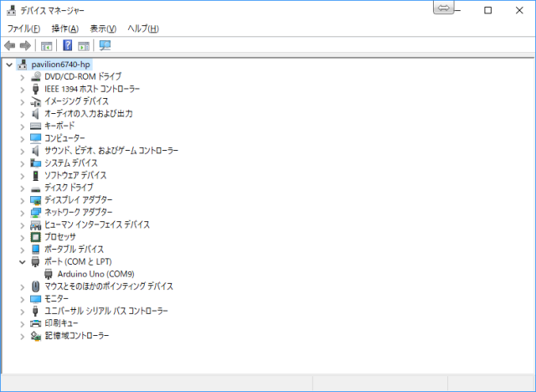536x392 pixels.
Task: Click the Device Manager title bar icon
Action: (11, 10)
